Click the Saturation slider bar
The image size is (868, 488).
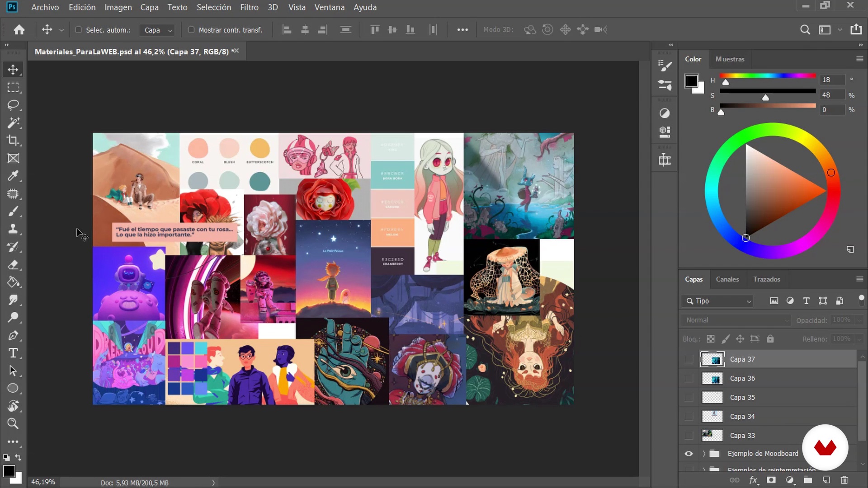pyautogui.click(x=767, y=91)
